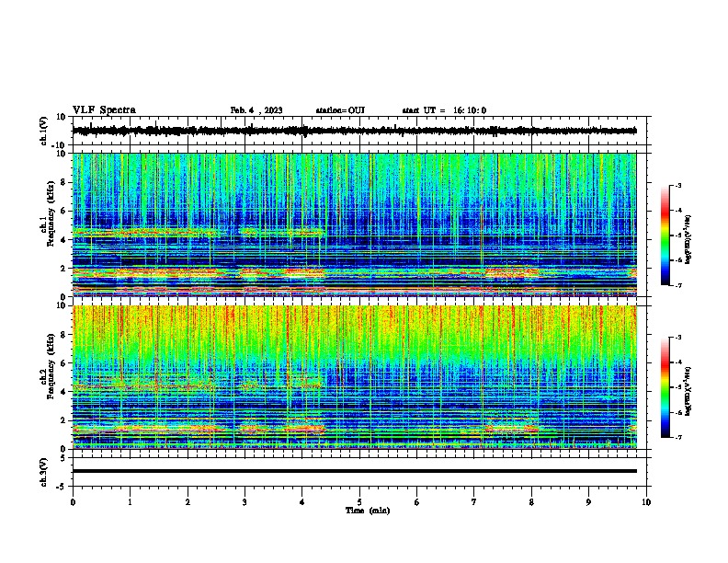728x563 pixels.
Task: Click the ch.2 spectrogram "8" kHz tick label
Action: (x=64, y=335)
